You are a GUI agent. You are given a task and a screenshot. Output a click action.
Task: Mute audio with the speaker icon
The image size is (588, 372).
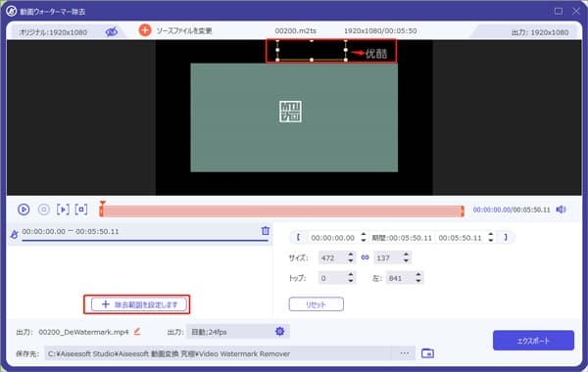point(561,209)
